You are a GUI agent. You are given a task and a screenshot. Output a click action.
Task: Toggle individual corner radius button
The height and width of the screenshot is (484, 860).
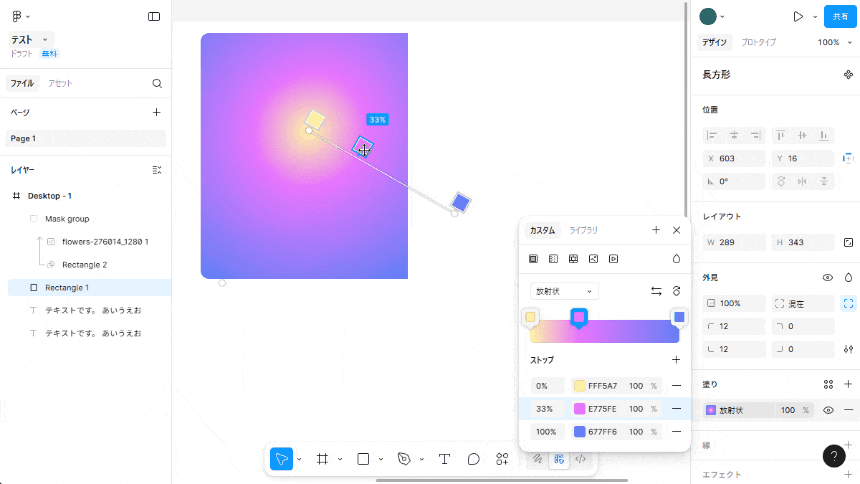click(x=848, y=303)
